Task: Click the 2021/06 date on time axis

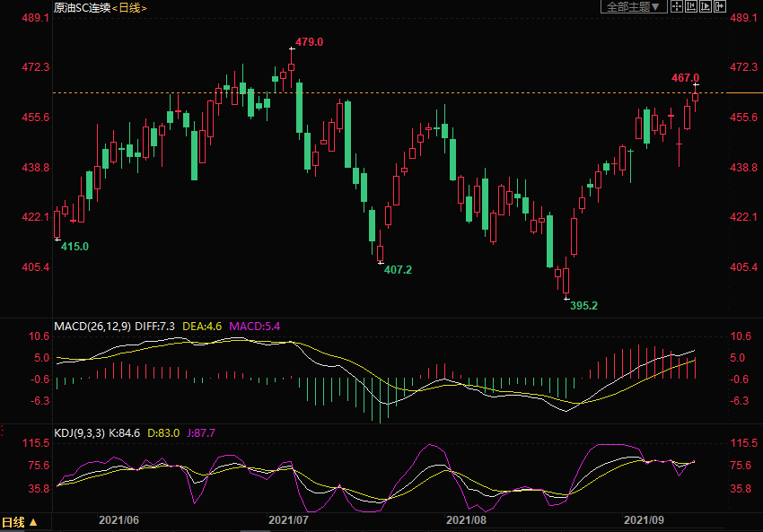Action: pyautogui.click(x=118, y=520)
